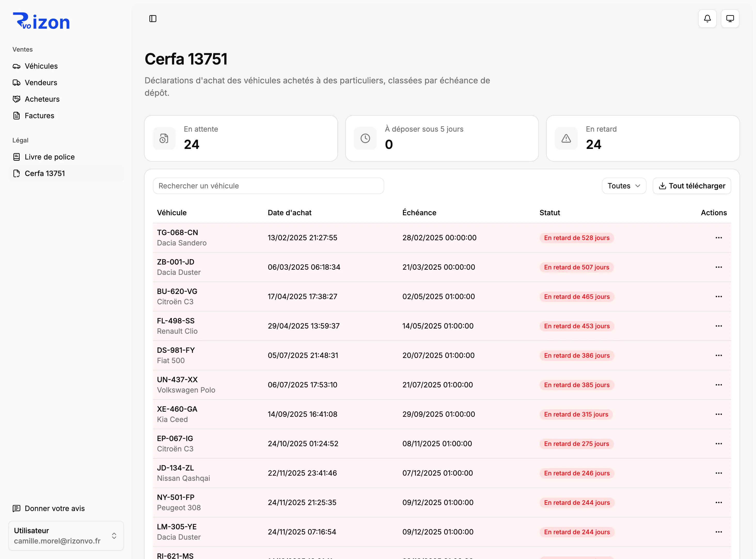Click the book icon beside Livre de police

[x=17, y=157]
